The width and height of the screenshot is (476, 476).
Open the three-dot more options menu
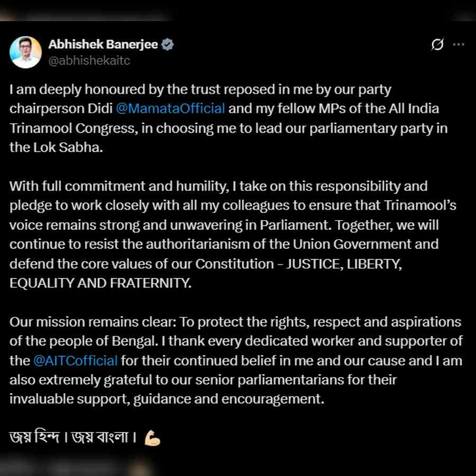[x=459, y=45]
